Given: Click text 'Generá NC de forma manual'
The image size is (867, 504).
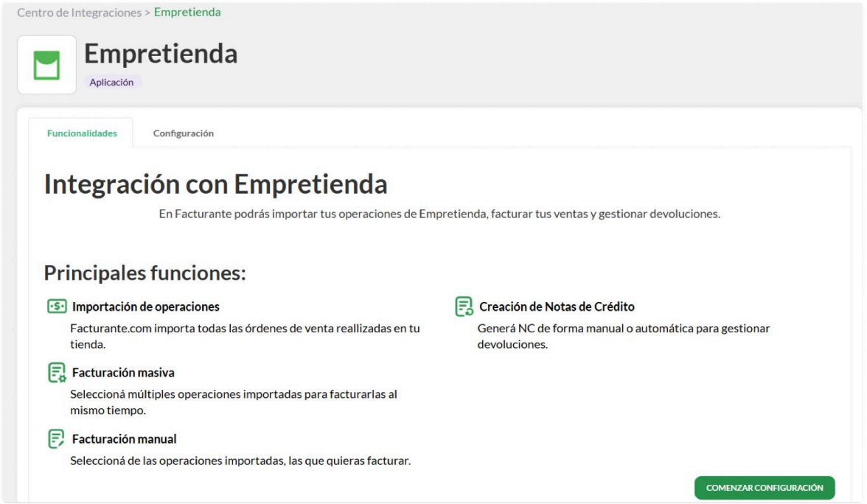Looking at the screenshot, I should pyautogui.click(x=623, y=336).
